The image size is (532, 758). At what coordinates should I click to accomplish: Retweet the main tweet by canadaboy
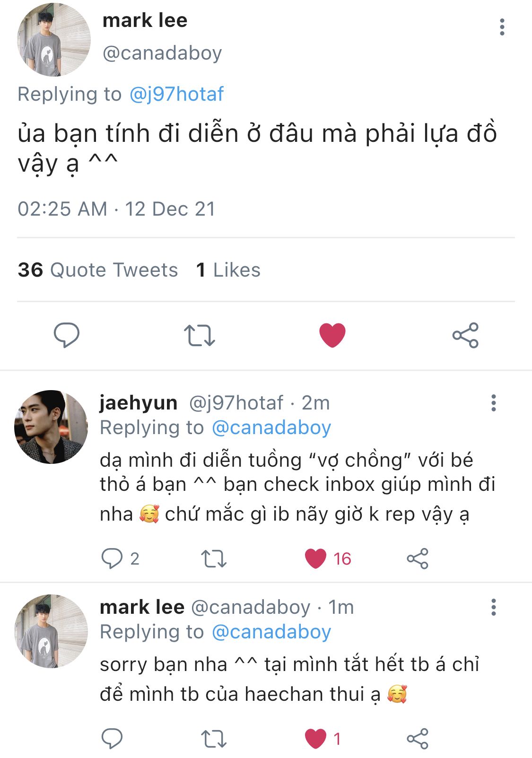199,335
